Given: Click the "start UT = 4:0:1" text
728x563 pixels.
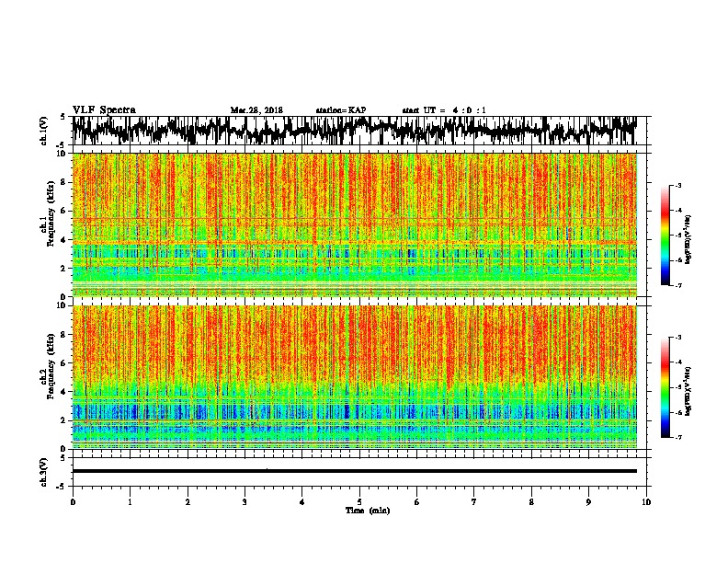Looking at the screenshot, I should (x=444, y=110).
